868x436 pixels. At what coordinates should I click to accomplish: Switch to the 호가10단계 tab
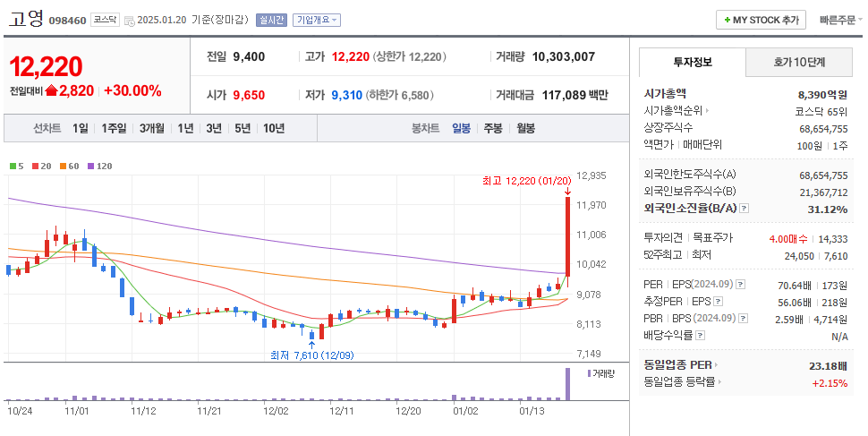click(799, 62)
